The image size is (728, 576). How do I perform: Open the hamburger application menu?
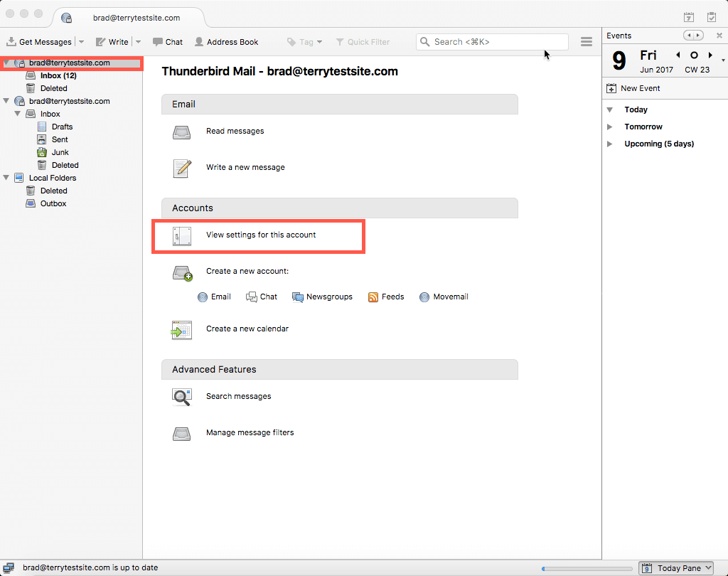click(587, 42)
